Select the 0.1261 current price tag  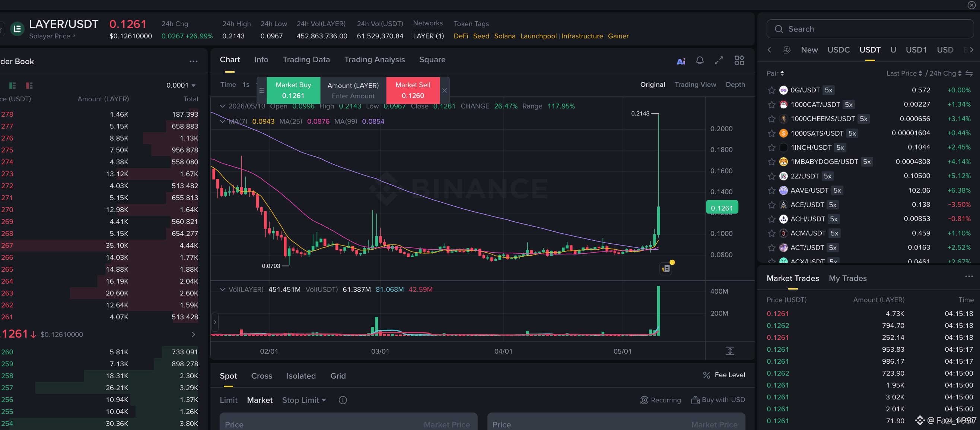click(x=722, y=208)
